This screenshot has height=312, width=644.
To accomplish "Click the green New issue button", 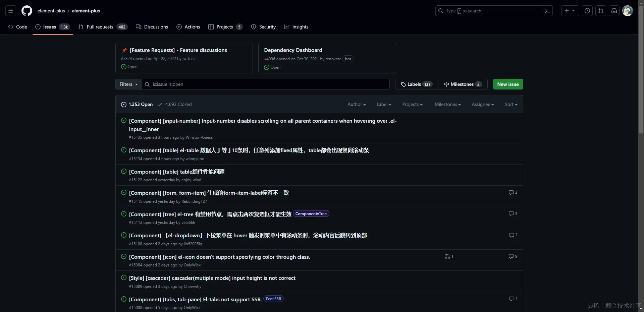I will click(508, 84).
